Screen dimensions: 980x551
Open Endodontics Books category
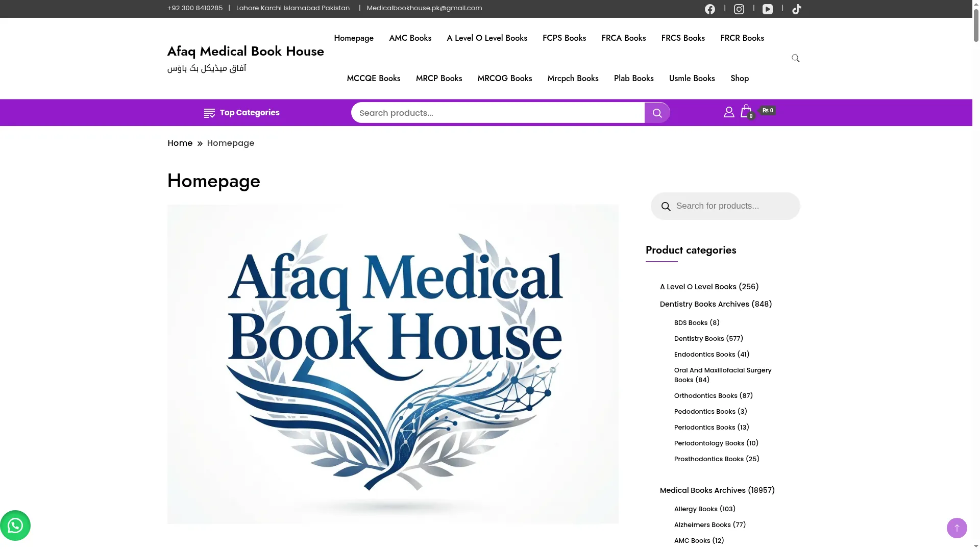tap(704, 355)
